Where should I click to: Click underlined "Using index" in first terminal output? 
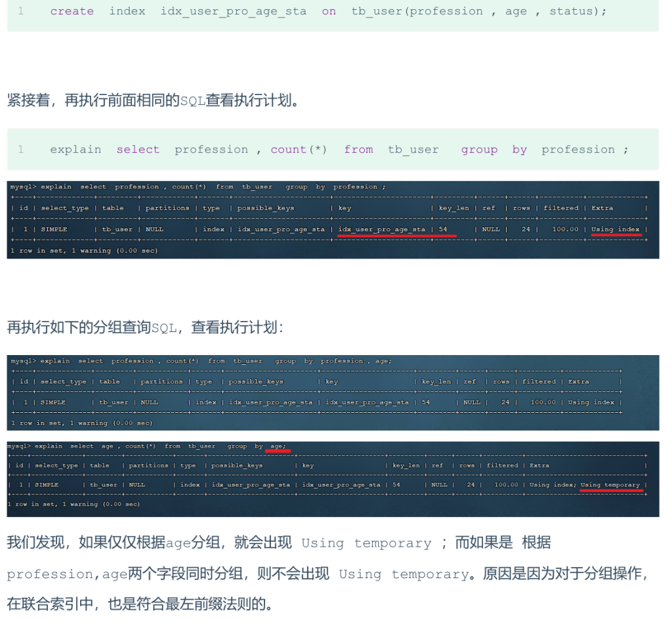(615, 230)
